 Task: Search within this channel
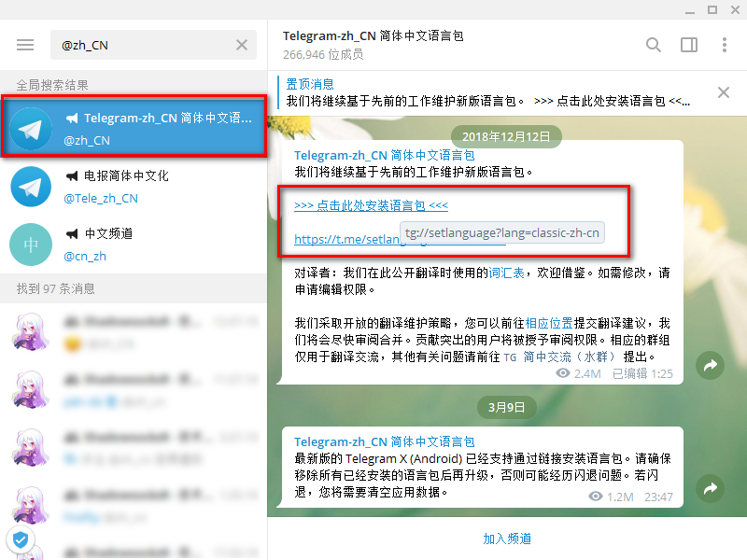click(653, 45)
